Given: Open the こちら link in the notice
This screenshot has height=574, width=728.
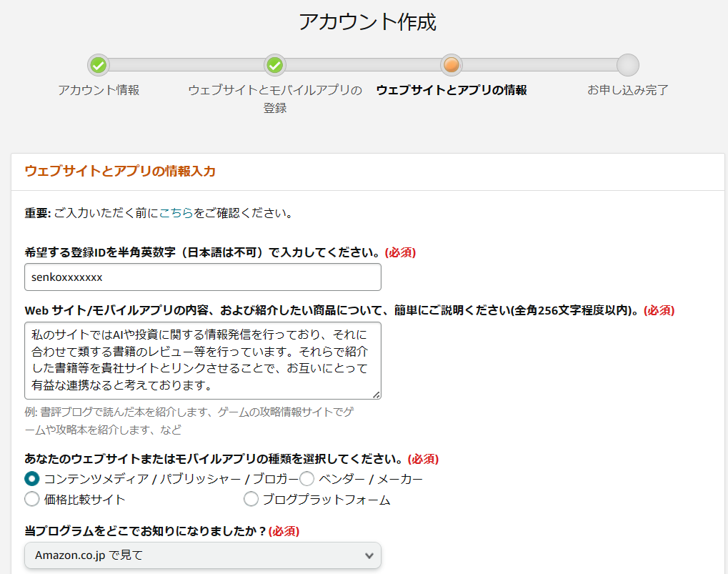Looking at the screenshot, I should 176,213.
